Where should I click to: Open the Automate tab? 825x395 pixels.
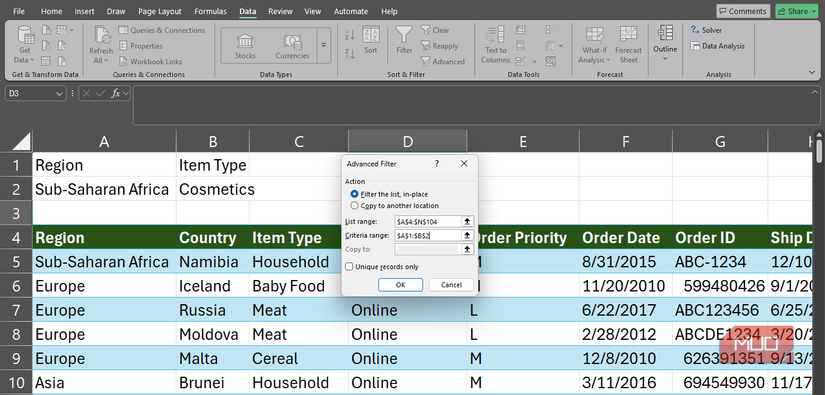coord(351,11)
